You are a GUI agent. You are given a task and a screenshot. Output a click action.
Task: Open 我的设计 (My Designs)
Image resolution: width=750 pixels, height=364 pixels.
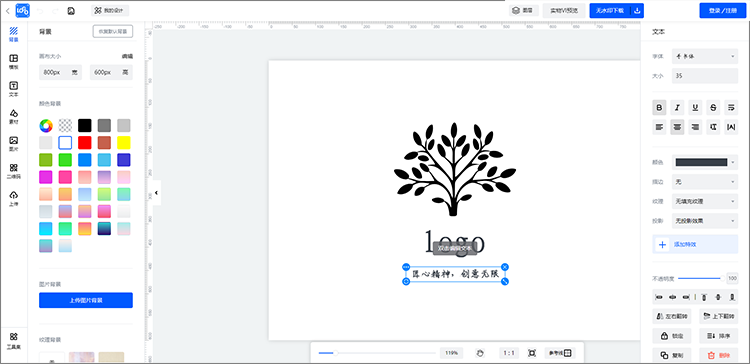point(110,11)
